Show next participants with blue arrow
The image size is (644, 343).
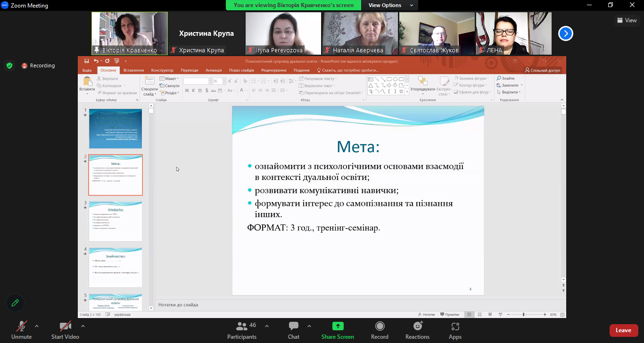[566, 33]
